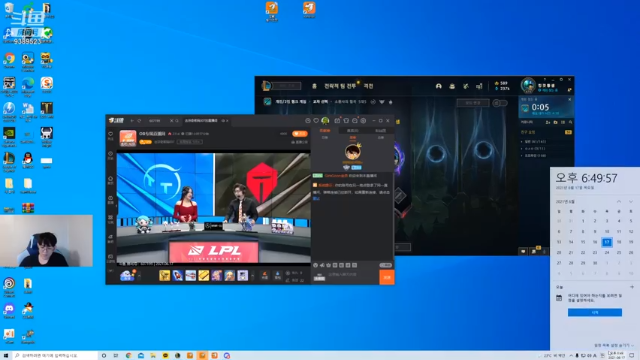
Task: Click the Huya user avatar in title bar
Action: [325, 121]
